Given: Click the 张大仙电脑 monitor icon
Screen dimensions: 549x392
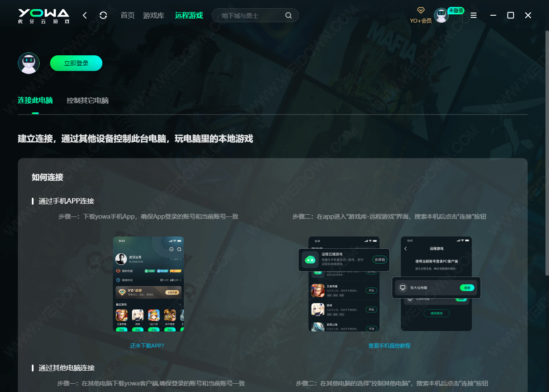Looking at the screenshot, I should (403, 287).
